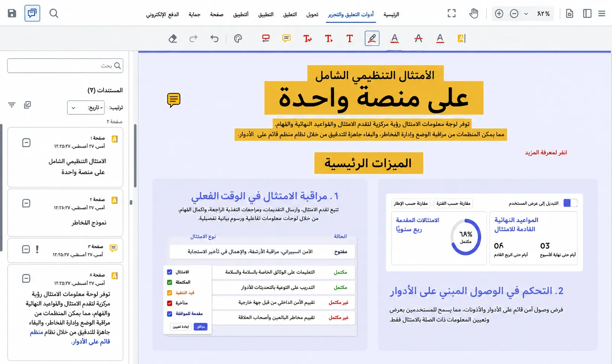Open the comments filter icon

[x=12, y=105]
